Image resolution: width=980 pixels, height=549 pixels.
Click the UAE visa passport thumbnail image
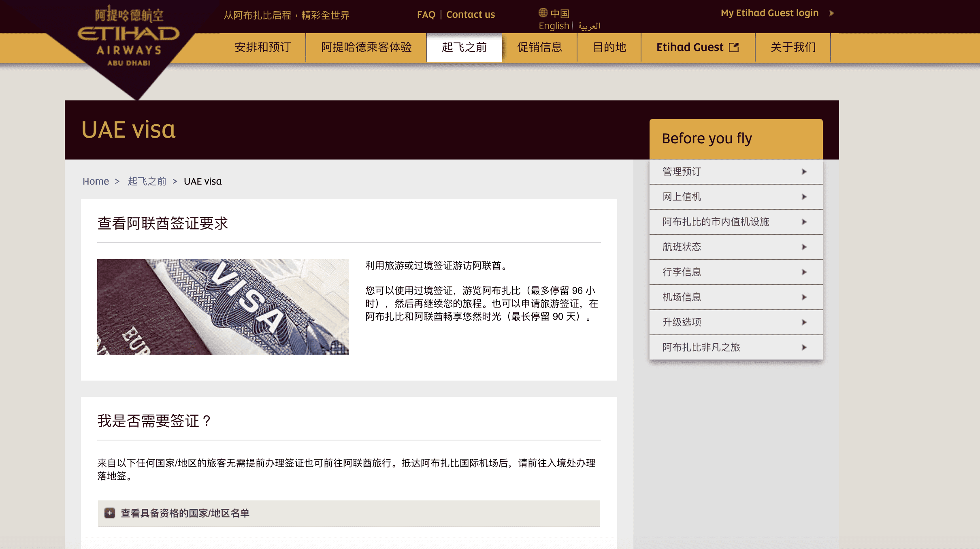[x=224, y=307]
